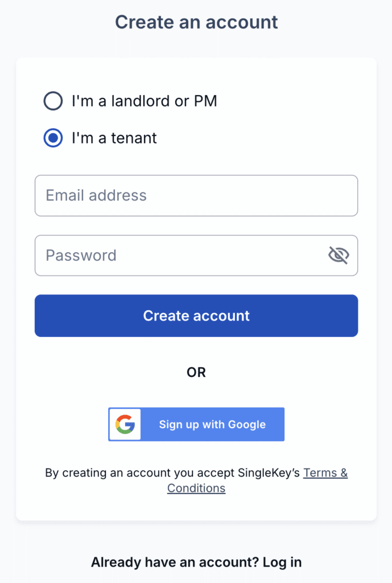This screenshot has height=583, width=392.
Task: Select the landlord or PM radio button
Action: 53,101
